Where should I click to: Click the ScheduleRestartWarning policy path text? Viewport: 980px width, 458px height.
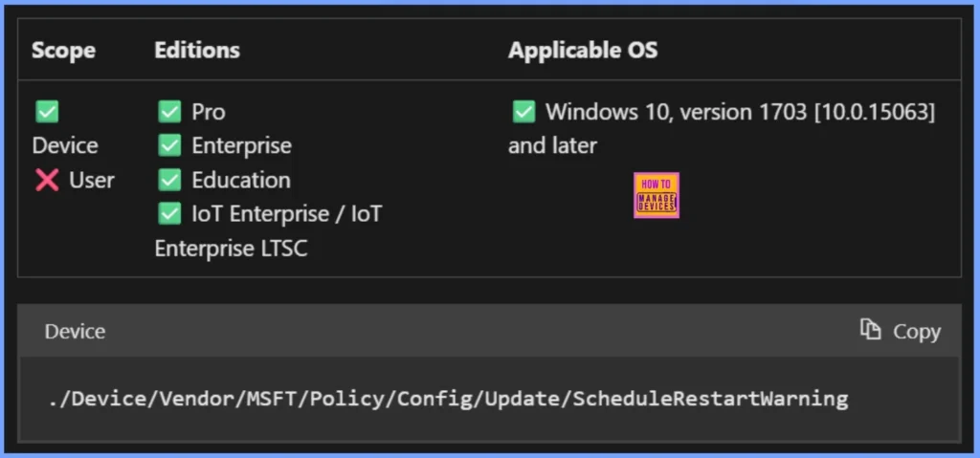448,399
